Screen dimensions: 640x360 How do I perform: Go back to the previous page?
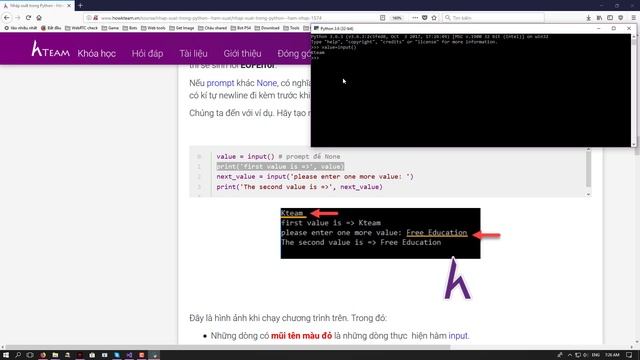(7, 18)
